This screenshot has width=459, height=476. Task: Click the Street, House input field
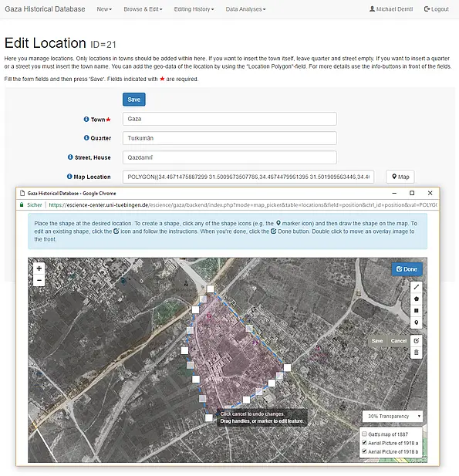pyautogui.click(x=230, y=157)
